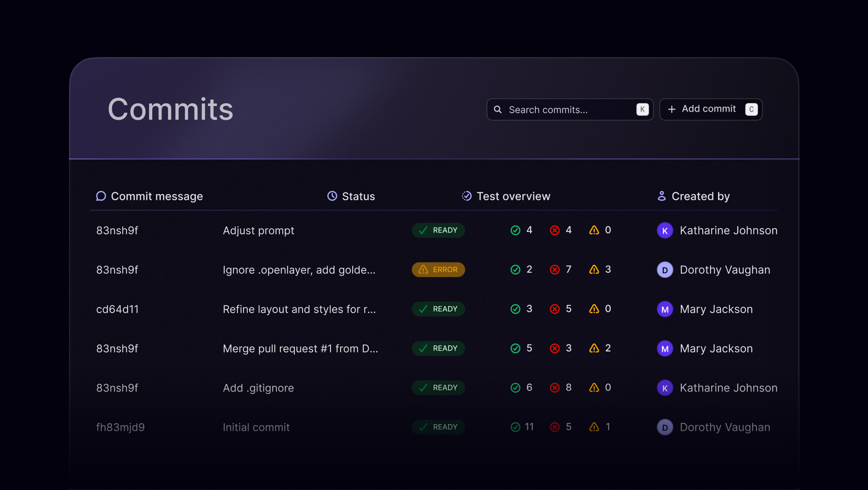Click Mary Jackson's avatar on cd64d11 row
Viewport: 868px width, 490px height.
pyautogui.click(x=665, y=309)
